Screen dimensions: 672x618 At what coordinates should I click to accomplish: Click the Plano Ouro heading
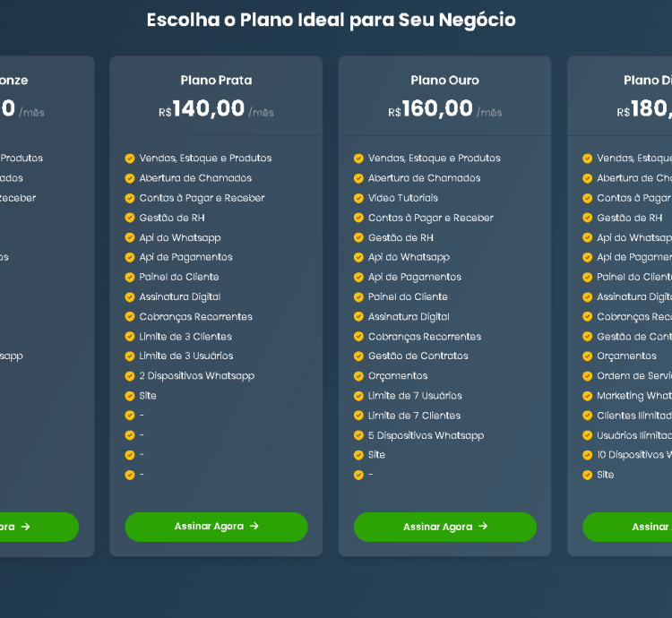[x=444, y=81]
